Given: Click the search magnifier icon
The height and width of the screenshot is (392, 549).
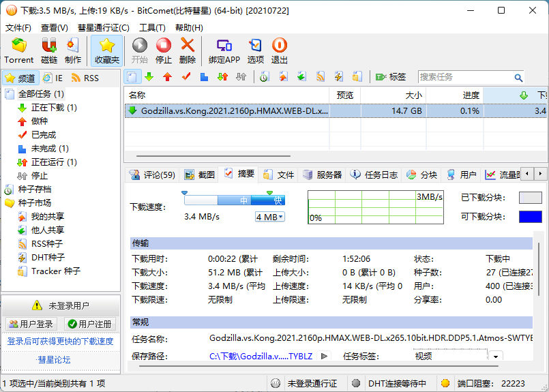Looking at the screenshot, I should click(x=518, y=77).
